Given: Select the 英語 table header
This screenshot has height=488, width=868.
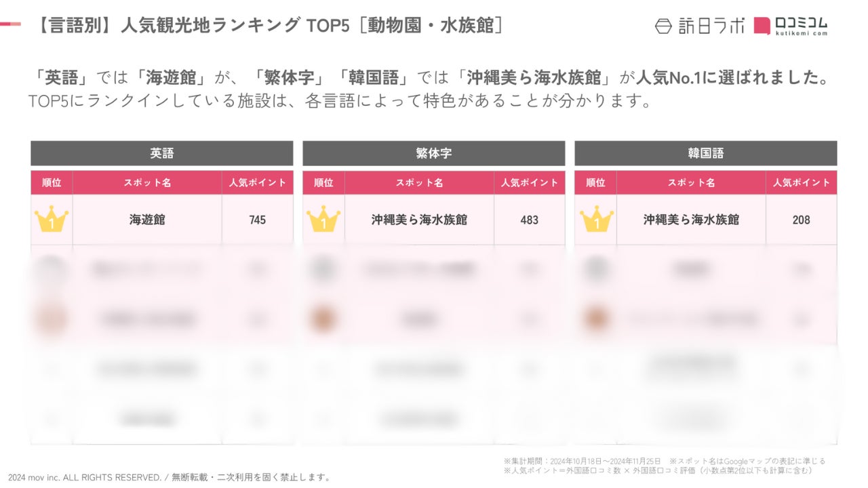Looking at the screenshot, I should pos(162,153).
